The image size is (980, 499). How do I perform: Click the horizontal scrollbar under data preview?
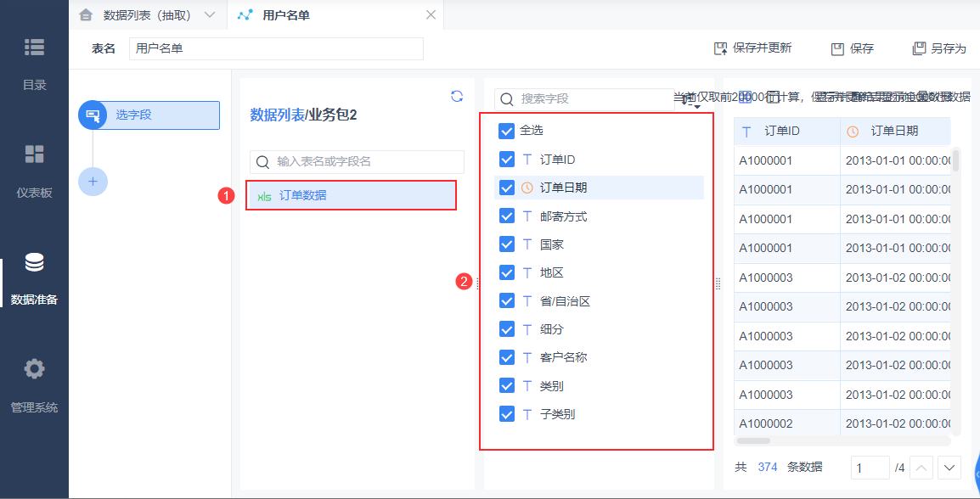coord(753,441)
